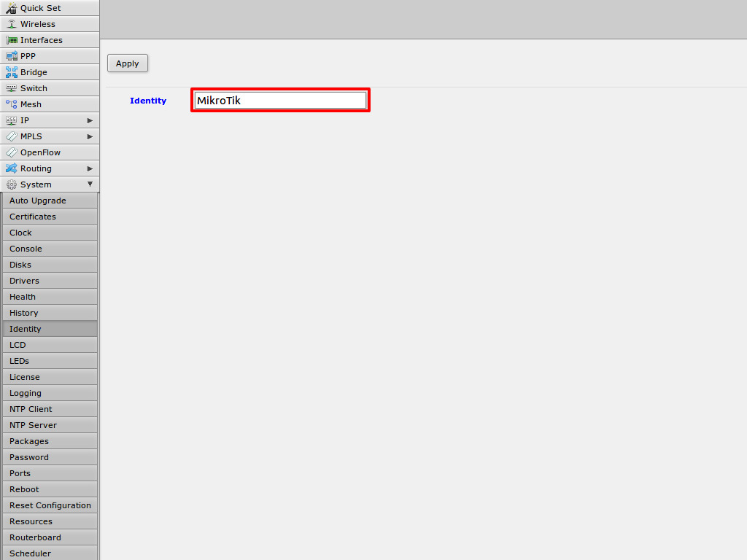Open the Clock settings
Image resolution: width=747 pixels, height=560 pixels.
coord(50,233)
